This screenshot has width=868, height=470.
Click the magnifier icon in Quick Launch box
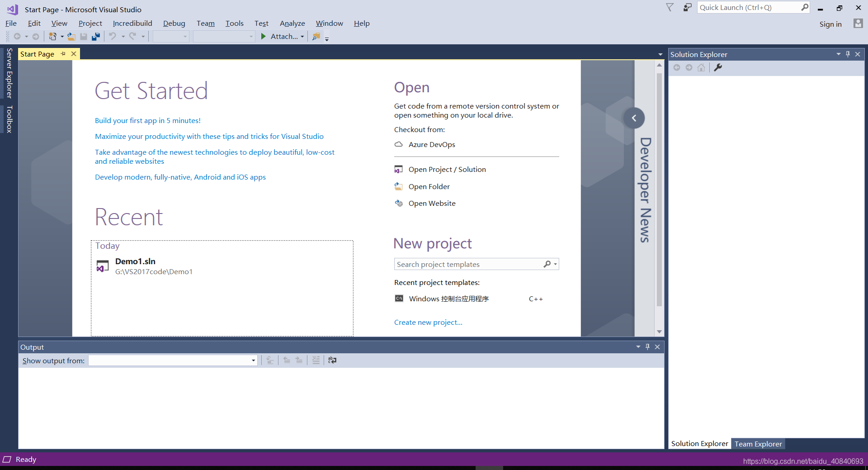tap(805, 7)
